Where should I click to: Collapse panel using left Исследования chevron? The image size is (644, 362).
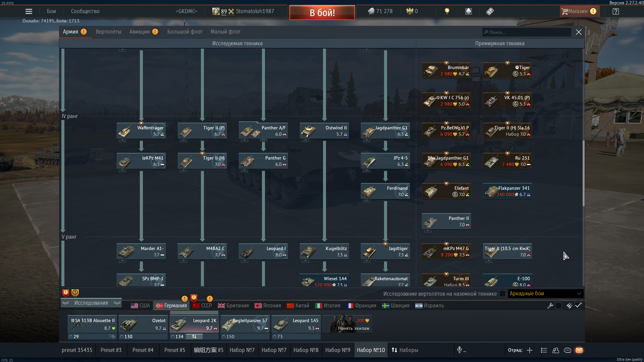66,303
